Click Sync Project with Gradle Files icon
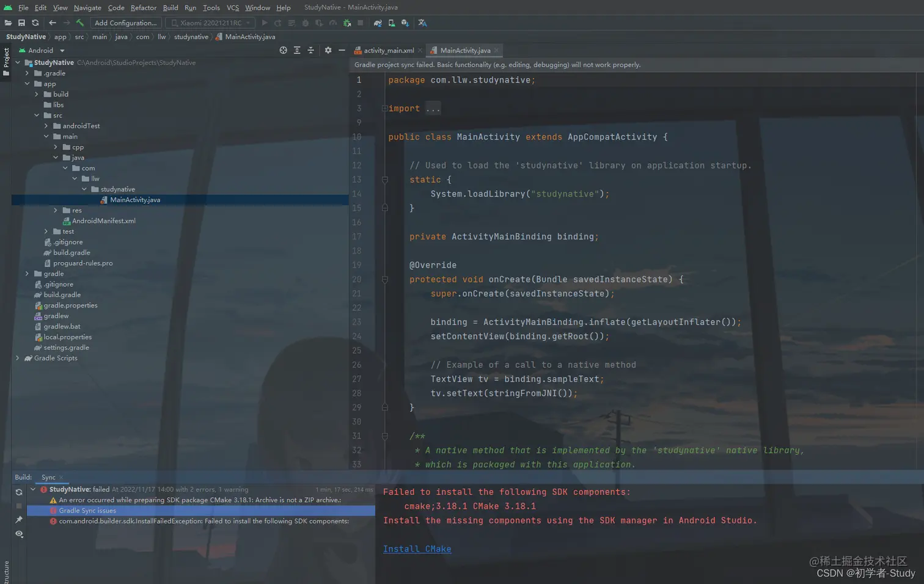Image resolution: width=924 pixels, height=584 pixels. pyautogui.click(x=378, y=23)
